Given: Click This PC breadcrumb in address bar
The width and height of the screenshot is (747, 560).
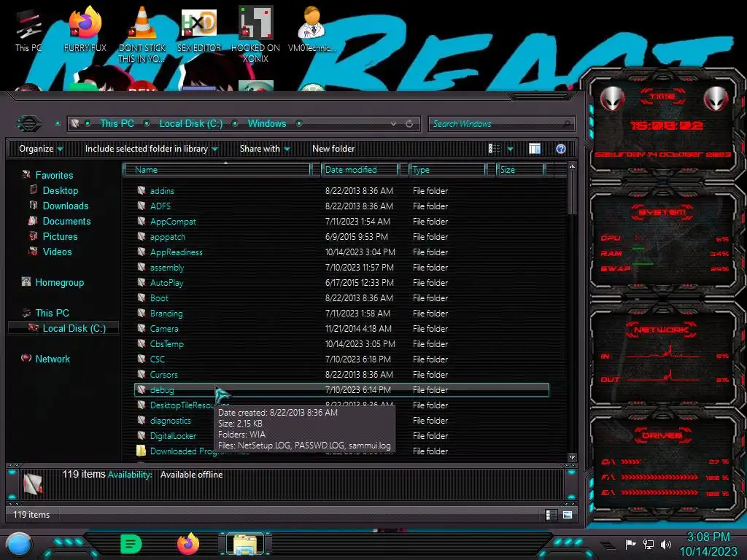Looking at the screenshot, I should [117, 123].
